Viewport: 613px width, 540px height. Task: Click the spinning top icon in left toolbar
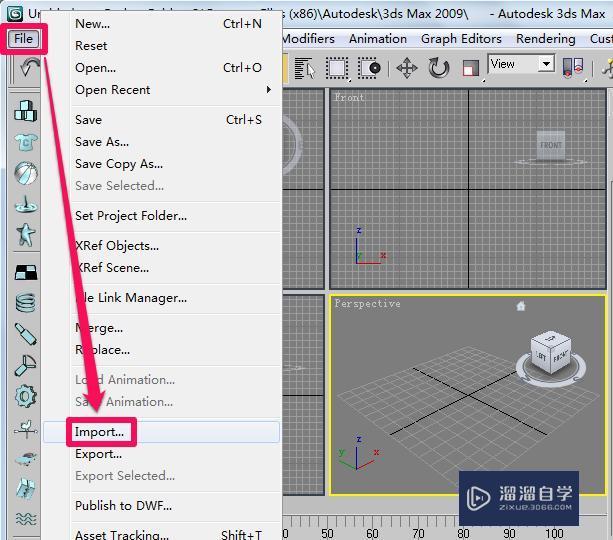tap(26, 204)
